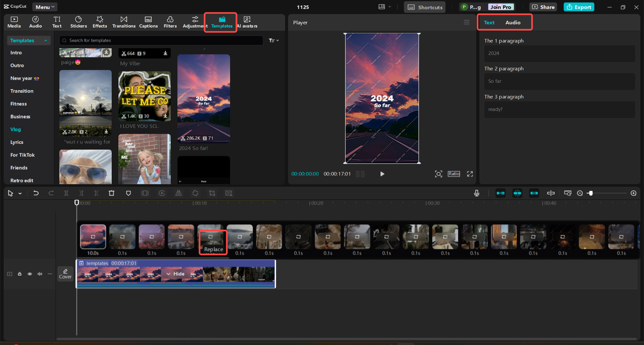This screenshot has height=345, width=644.
Task: Select the Intro category
Action: (16, 53)
